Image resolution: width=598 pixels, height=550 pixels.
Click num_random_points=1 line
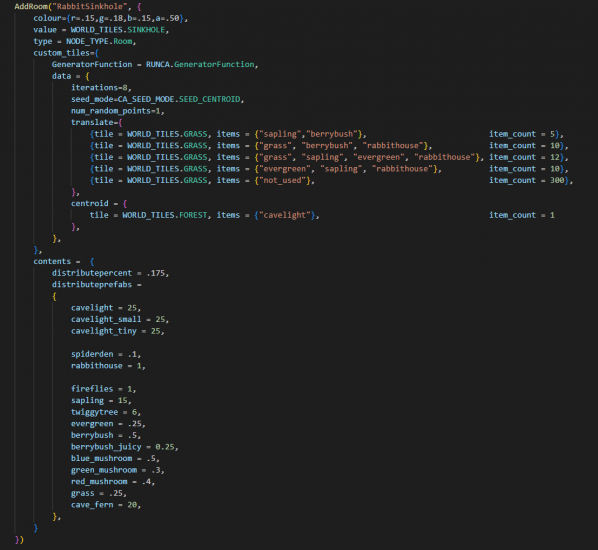click(117, 111)
